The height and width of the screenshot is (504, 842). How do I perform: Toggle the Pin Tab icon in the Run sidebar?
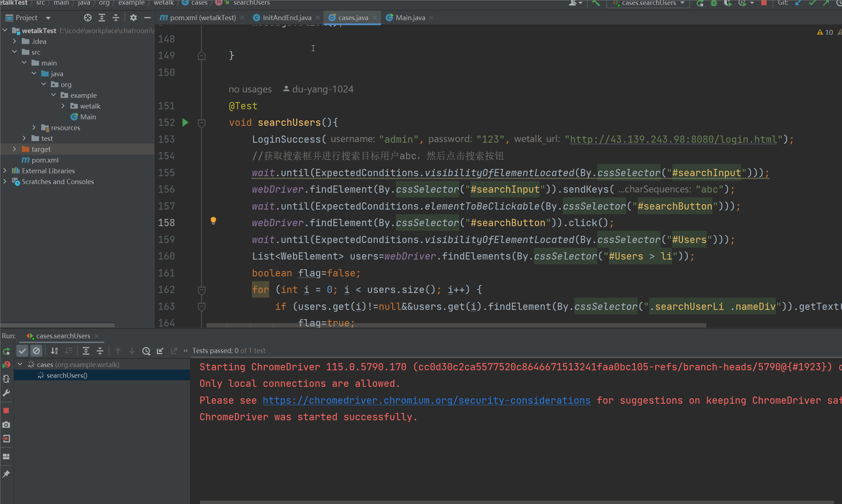(x=6, y=474)
